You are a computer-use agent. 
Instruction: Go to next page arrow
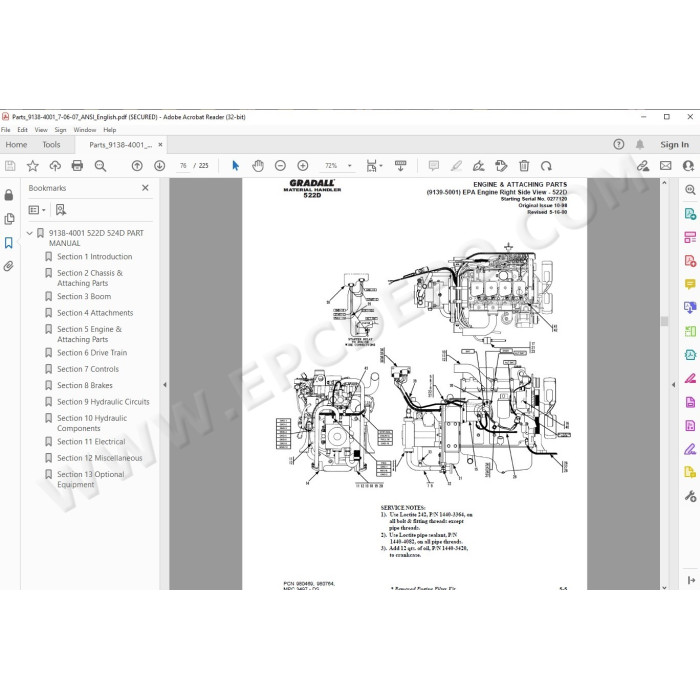click(159, 166)
